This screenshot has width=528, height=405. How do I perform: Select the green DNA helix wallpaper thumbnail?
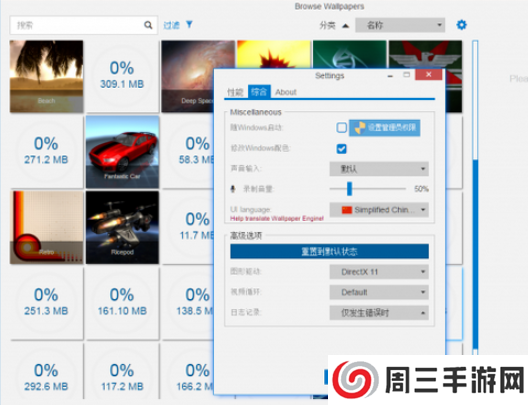coord(350,54)
